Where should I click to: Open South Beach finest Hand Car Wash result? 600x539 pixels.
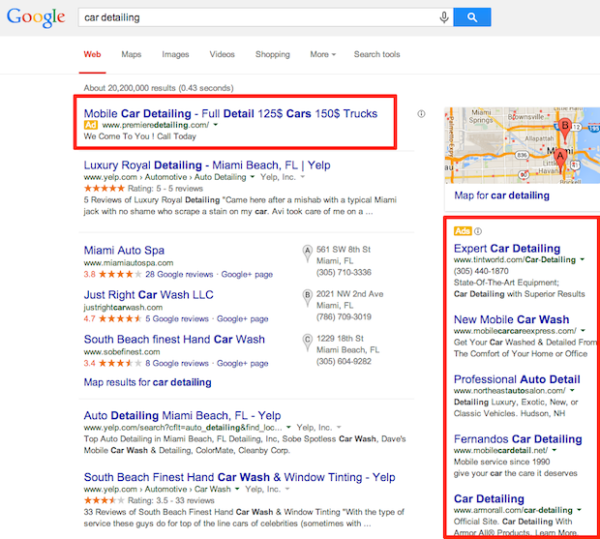174,339
